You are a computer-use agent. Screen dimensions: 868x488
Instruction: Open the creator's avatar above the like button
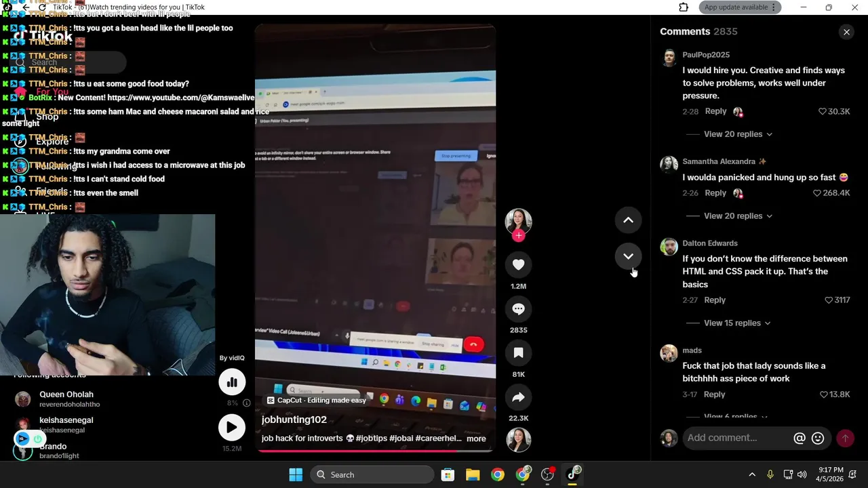pyautogui.click(x=518, y=221)
